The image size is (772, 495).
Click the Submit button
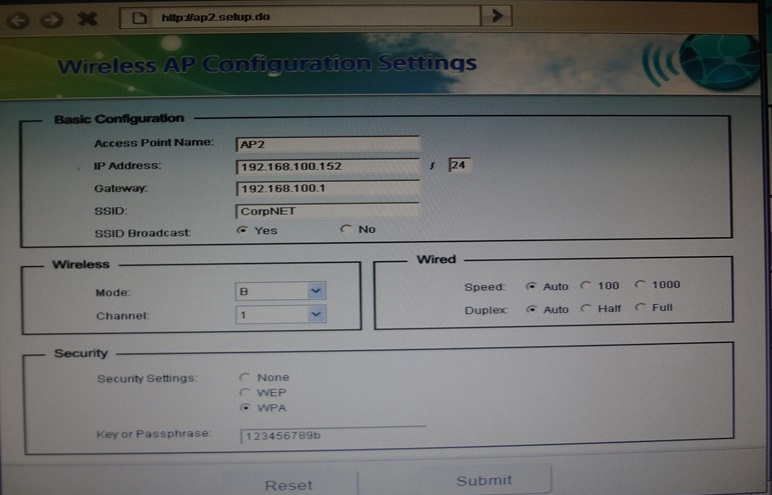[x=484, y=481]
